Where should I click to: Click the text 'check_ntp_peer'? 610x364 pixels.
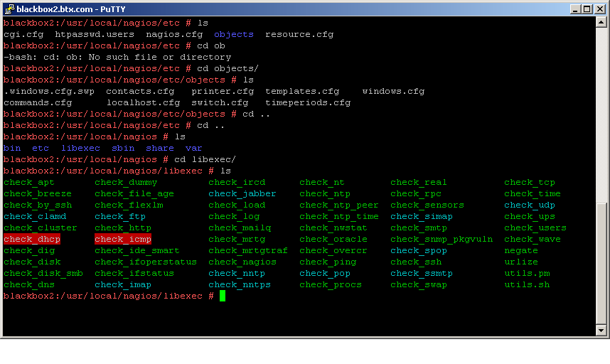click(339, 205)
